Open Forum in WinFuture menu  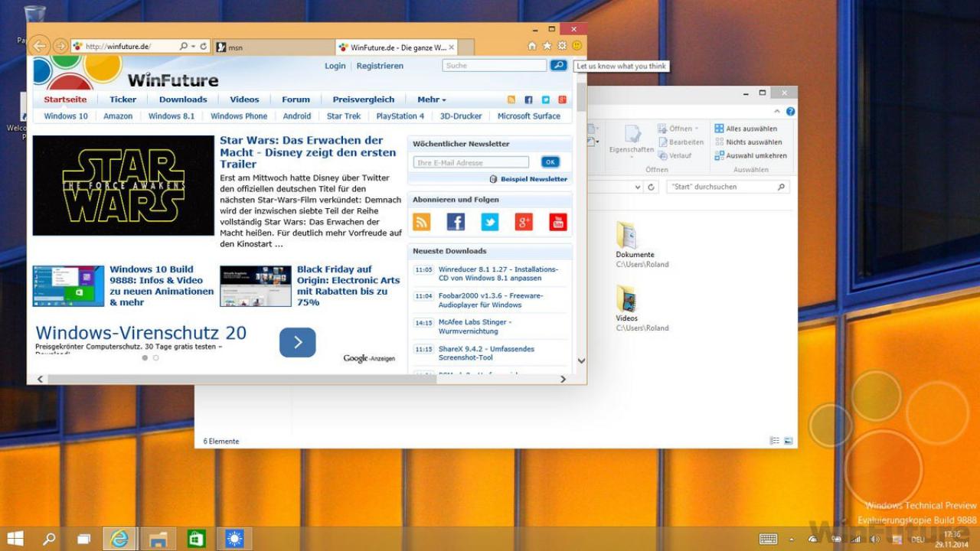click(x=296, y=99)
